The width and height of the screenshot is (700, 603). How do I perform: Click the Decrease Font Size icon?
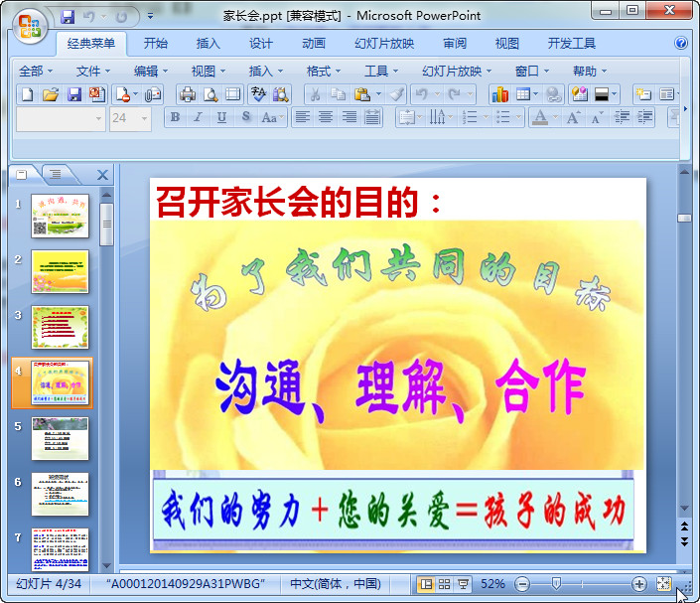click(597, 117)
